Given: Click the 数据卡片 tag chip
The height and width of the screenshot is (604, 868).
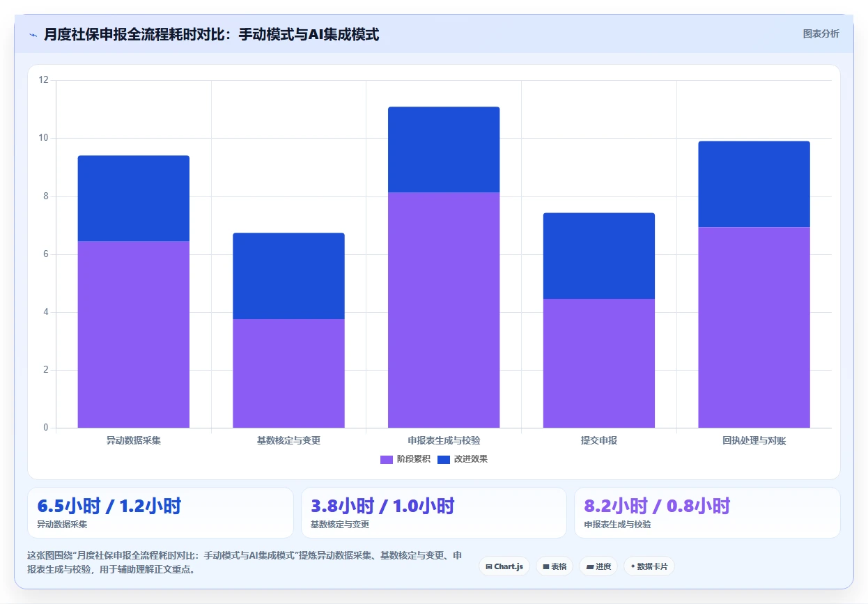Looking at the screenshot, I should point(649,566).
